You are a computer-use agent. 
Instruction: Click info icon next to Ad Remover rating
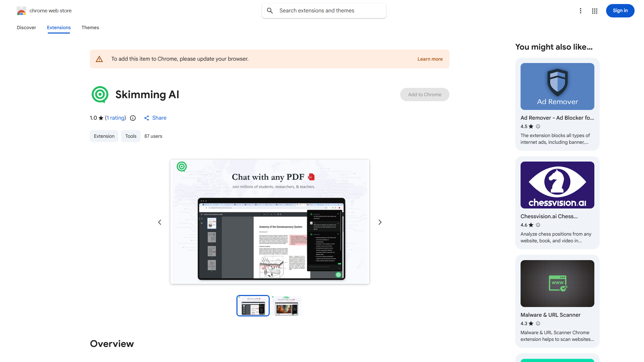coord(538,126)
